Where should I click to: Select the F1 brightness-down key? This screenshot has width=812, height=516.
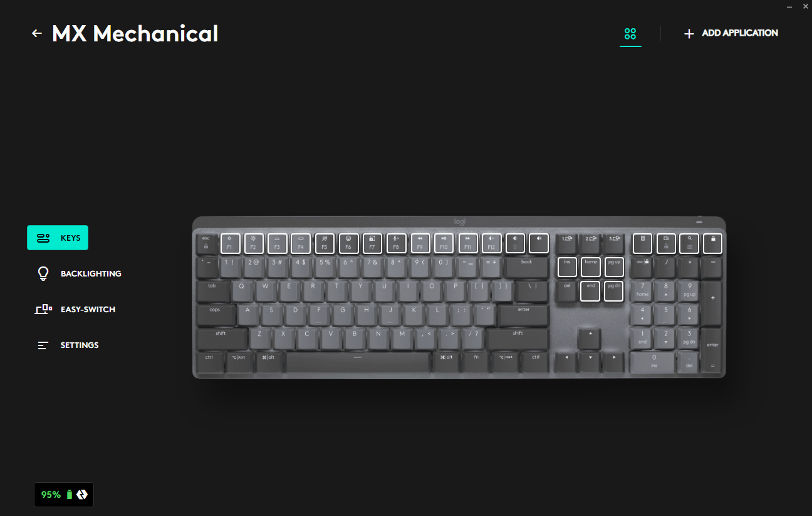(230, 243)
